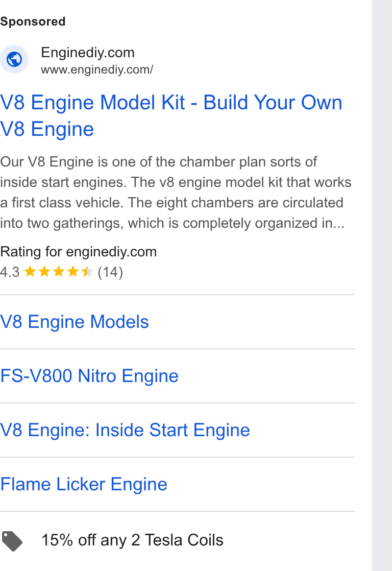Click the price tag promotion icon
Image resolution: width=392 pixels, height=571 pixels.
point(12,541)
